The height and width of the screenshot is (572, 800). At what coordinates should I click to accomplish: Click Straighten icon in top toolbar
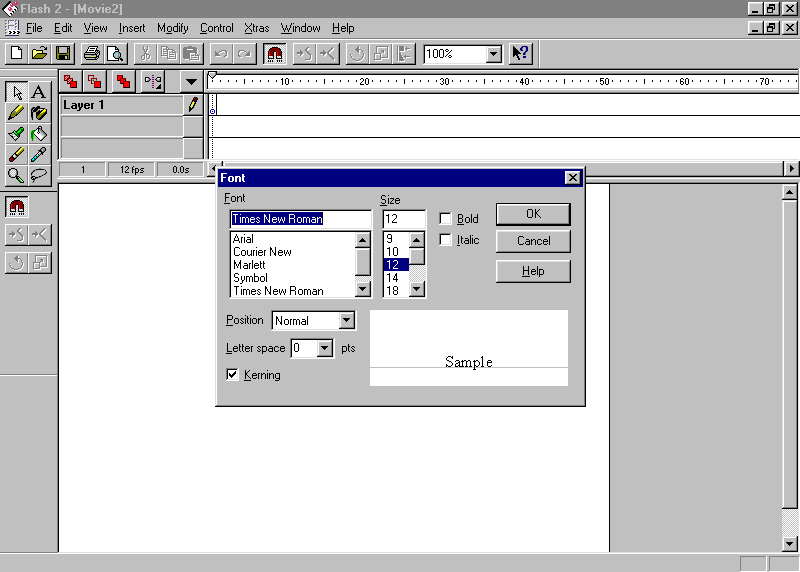328,54
